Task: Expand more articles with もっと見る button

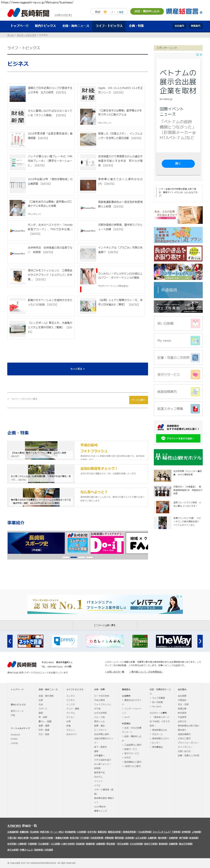Action: [77, 369]
